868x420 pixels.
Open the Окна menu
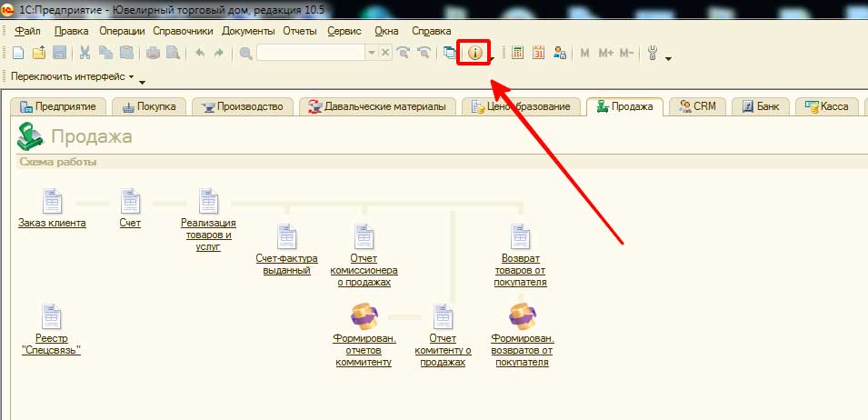coord(386,31)
